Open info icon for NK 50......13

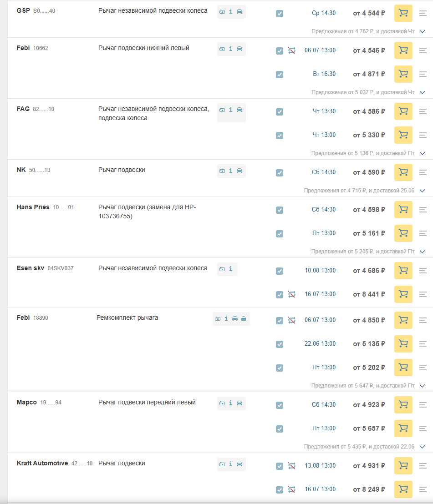pos(231,171)
